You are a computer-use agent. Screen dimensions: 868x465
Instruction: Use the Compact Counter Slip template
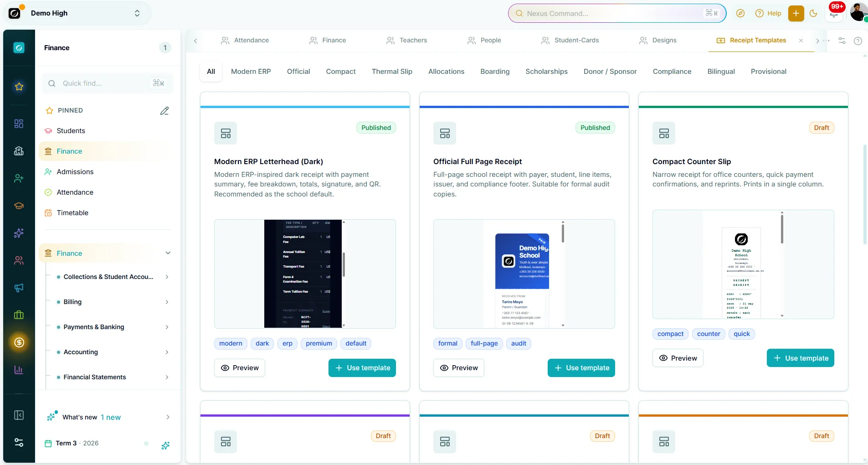pyautogui.click(x=801, y=358)
